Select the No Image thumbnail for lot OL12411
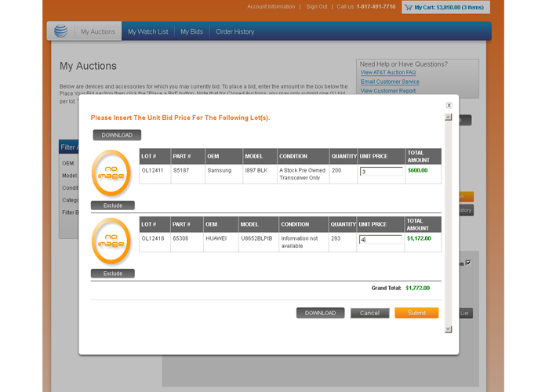Screen dimensions: 549x392 point(111,173)
